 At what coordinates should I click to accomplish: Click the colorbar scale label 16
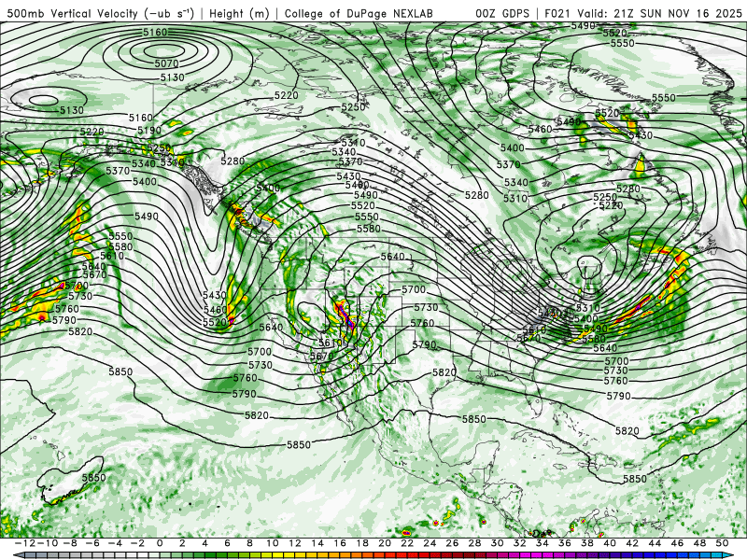click(x=340, y=543)
